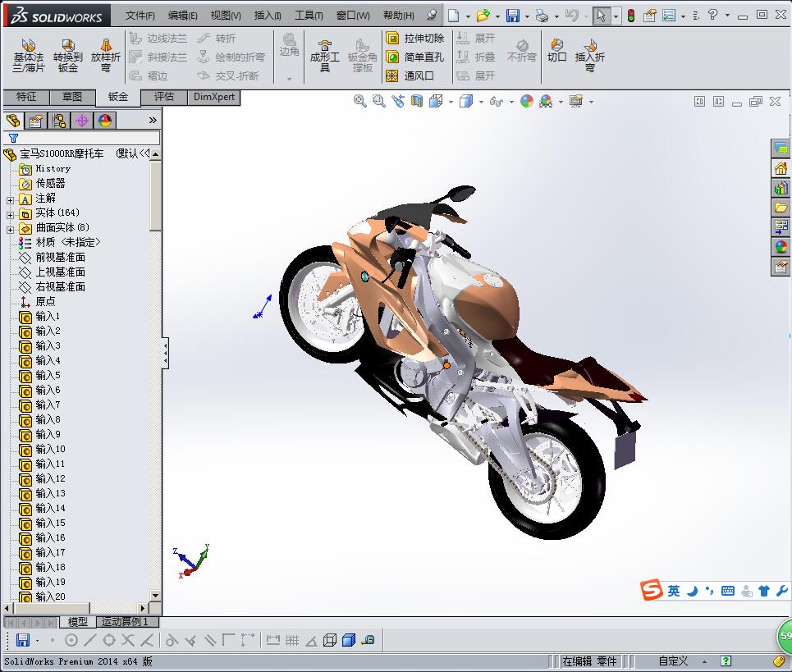Click the Save icon in top toolbar
The height and width of the screenshot is (672, 792).
pyautogui.click(x=513, y=16)
